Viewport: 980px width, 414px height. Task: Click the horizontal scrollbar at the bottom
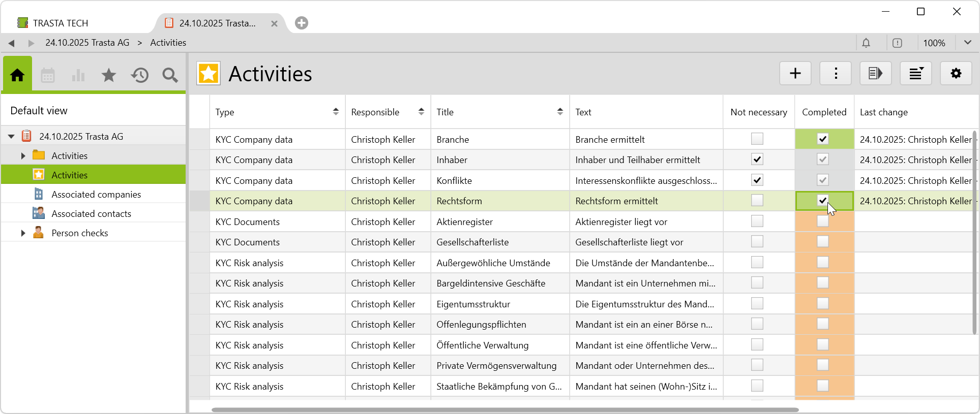point(504,409)
